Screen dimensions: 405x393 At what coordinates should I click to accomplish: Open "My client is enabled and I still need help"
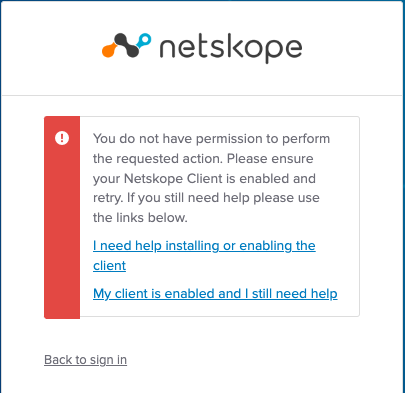[215, 294]
